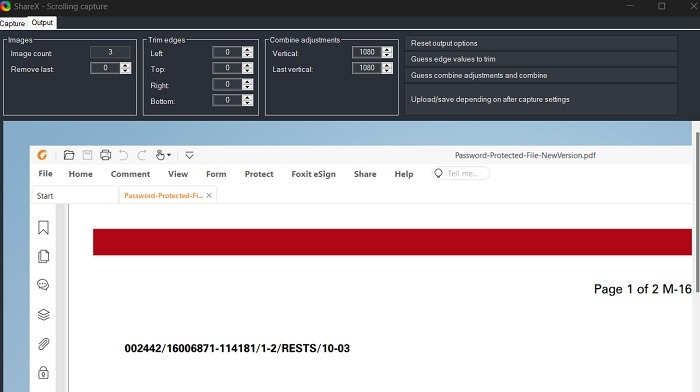Viewport: 700px width, 392px height.
Task: Open the Attachments paperclip panel icon
Action: click(43, 344)
